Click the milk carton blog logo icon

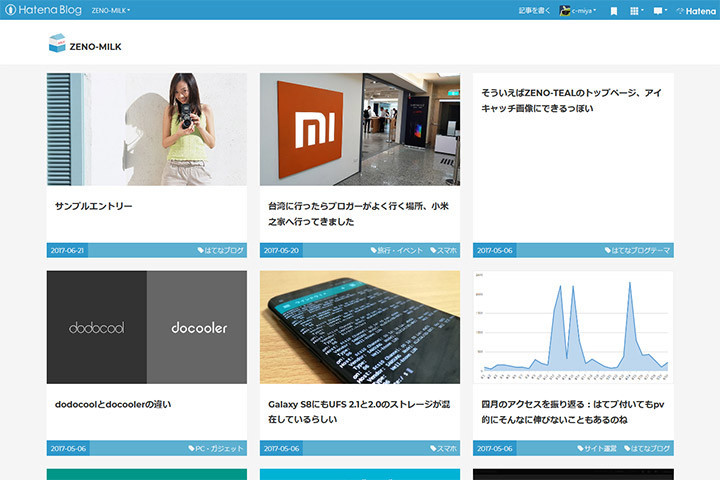[x=57, y=43]
